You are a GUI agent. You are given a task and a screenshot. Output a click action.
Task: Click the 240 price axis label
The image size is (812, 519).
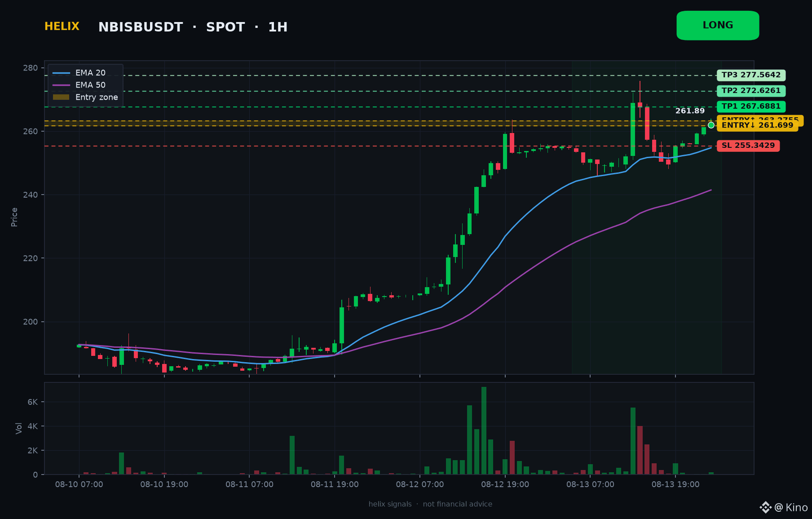click(x=31, y=195)
